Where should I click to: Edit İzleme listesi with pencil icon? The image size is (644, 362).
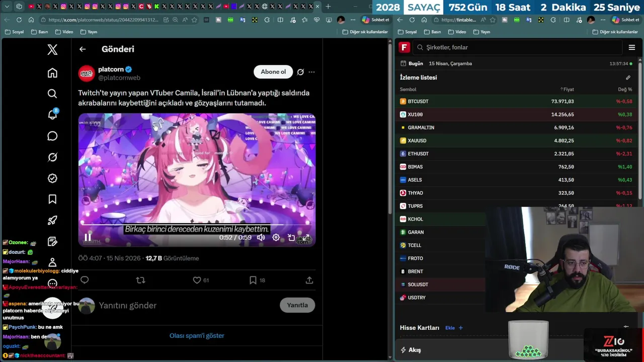[628, 77]
